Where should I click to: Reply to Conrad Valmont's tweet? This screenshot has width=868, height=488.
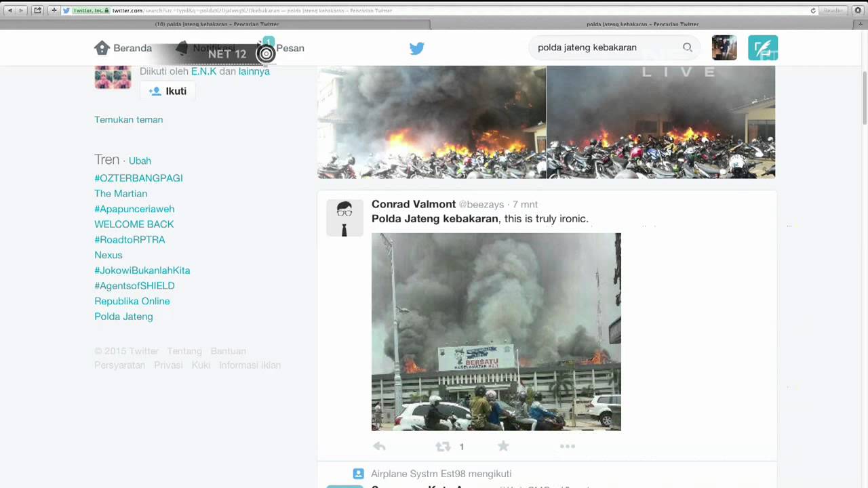coord(379,446)
